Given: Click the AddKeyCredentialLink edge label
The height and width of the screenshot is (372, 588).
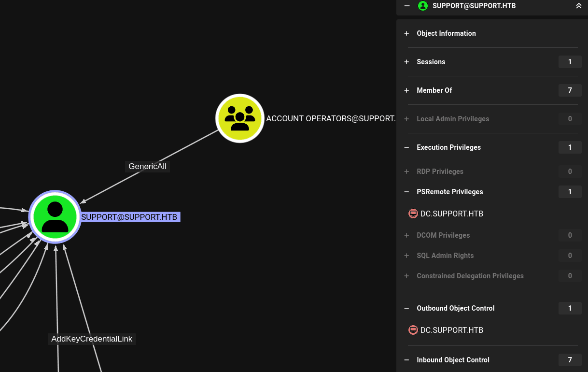Looking at the screenshot, I should [x=92, y=339].
